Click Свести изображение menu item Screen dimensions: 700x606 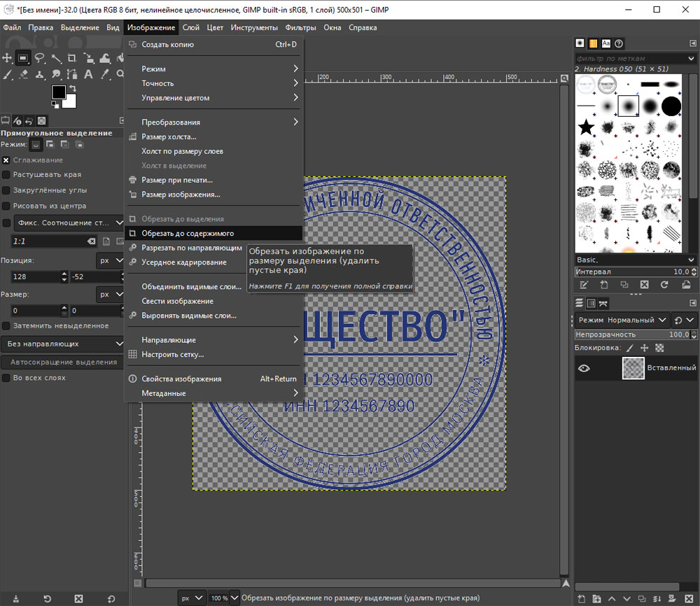point(213,301)
